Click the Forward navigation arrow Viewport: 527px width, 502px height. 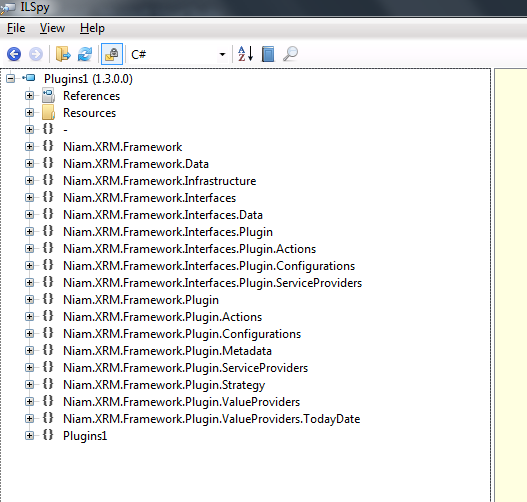coord(36,54)
